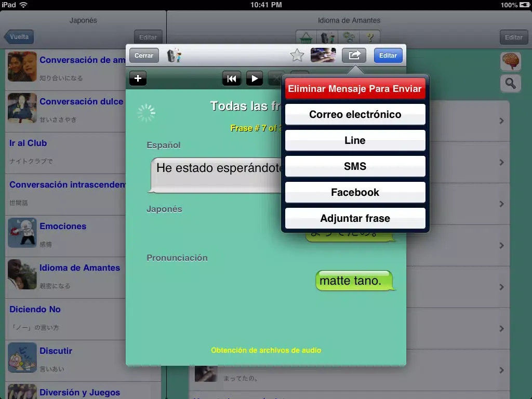The width and height of the screenshot is (532, 399).
Task: Open the shopping basket icon
Action: (306, 37)
